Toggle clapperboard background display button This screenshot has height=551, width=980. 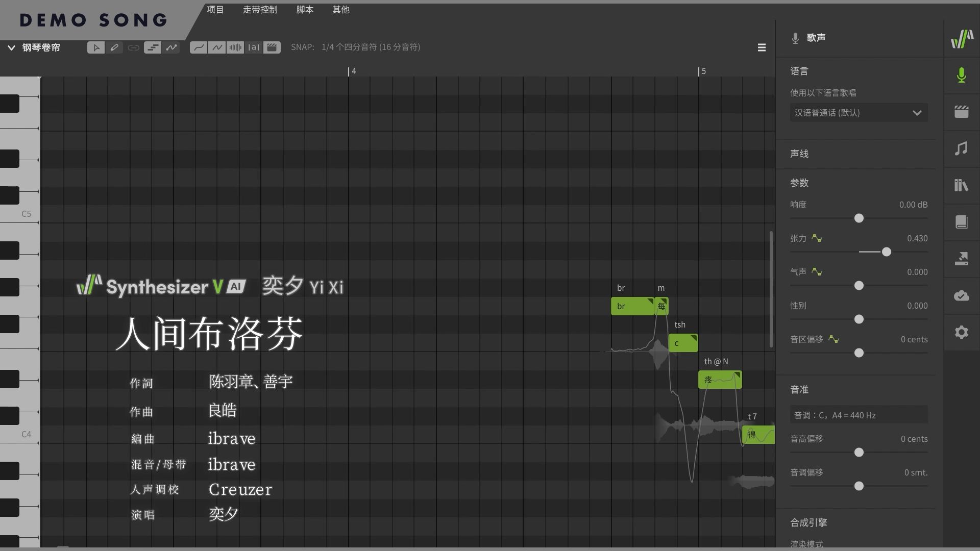click(x=272, y=47)
